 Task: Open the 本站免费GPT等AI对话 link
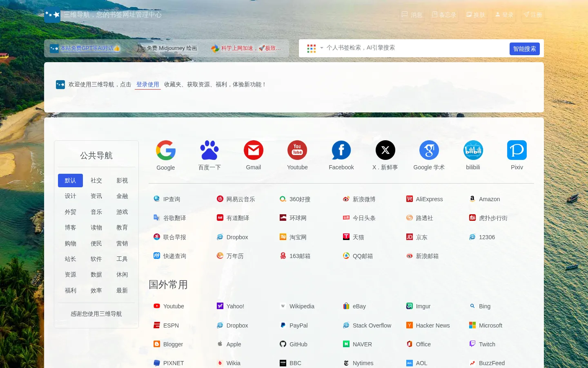click(85, 48)
